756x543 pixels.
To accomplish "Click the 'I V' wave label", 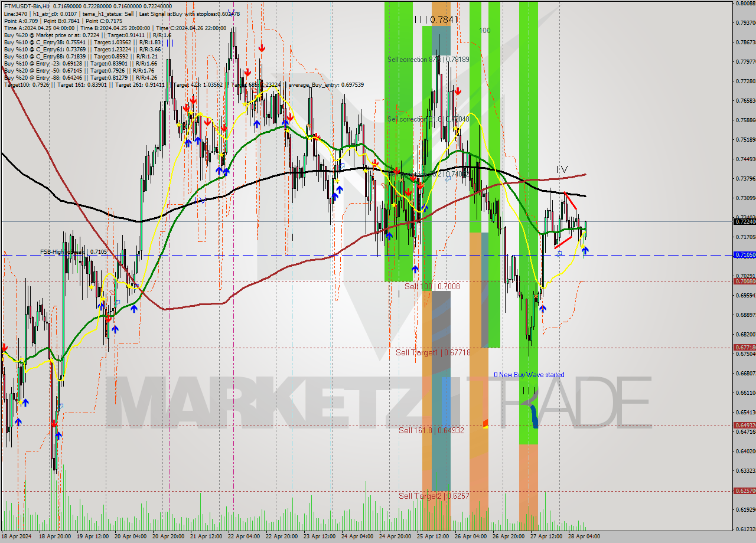I will coord(562,170).
